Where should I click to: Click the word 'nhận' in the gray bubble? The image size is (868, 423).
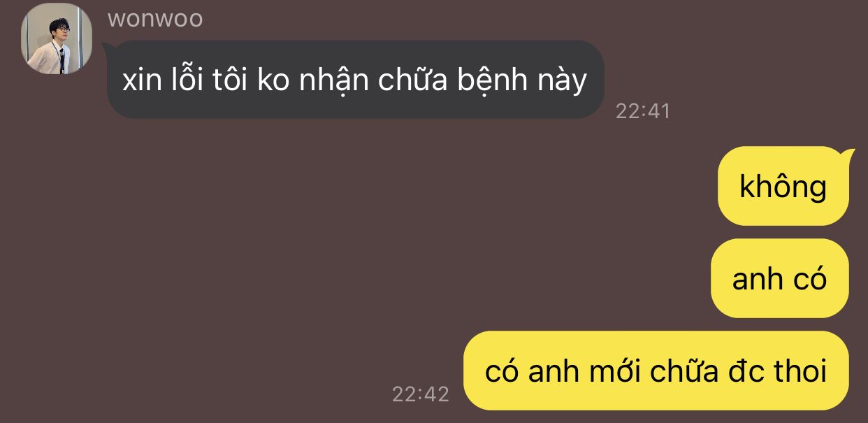(x=333, y=83)
